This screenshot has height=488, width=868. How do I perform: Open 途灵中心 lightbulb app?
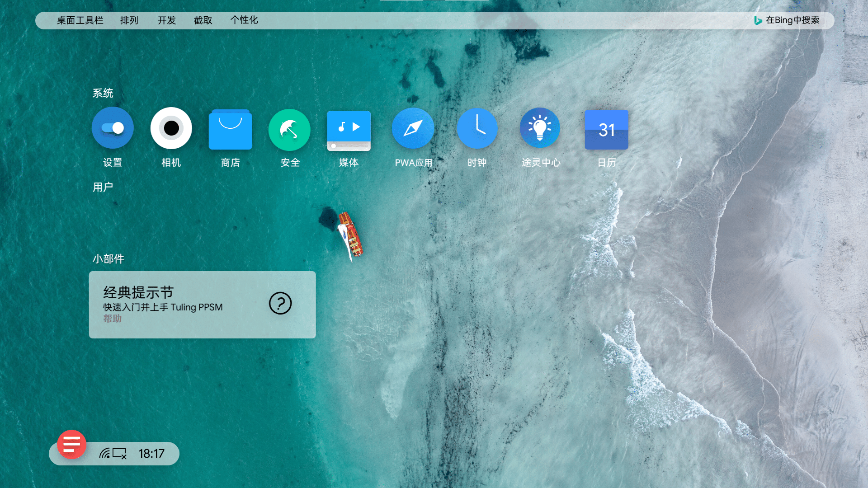click(540, 128)
